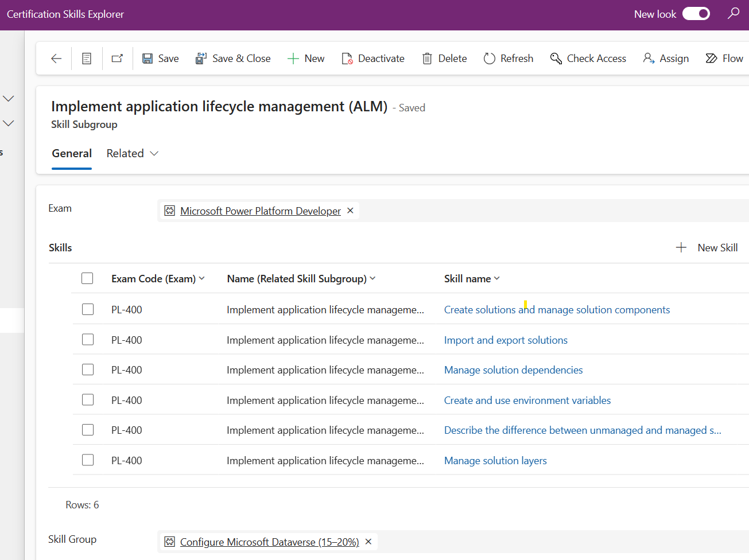Select checkbox for Import and export solutions row
749x560 pixels.
(x=88, y=340)
